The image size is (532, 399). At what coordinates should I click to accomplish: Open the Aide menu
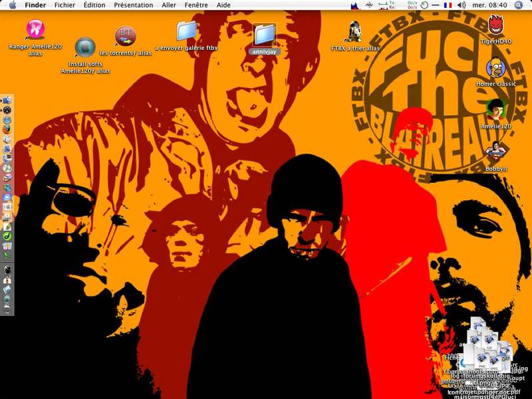pyautogui.click(x=223, y=5)
